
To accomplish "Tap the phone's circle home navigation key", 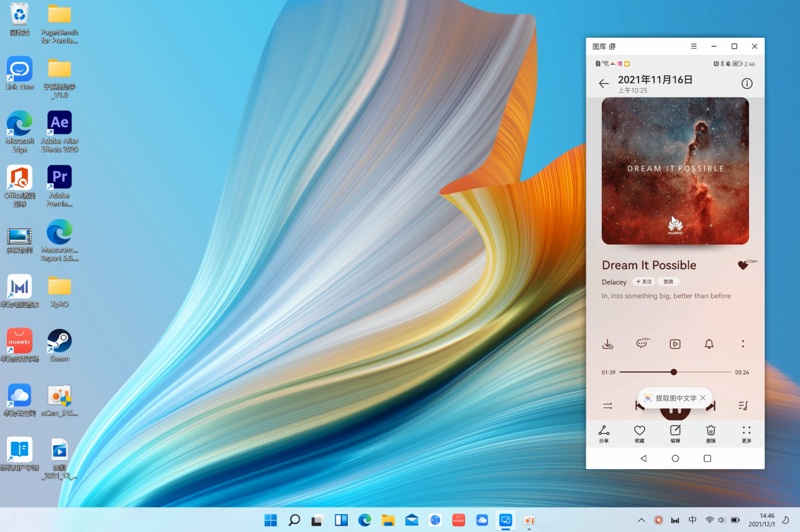I will (x=675, y=459).
